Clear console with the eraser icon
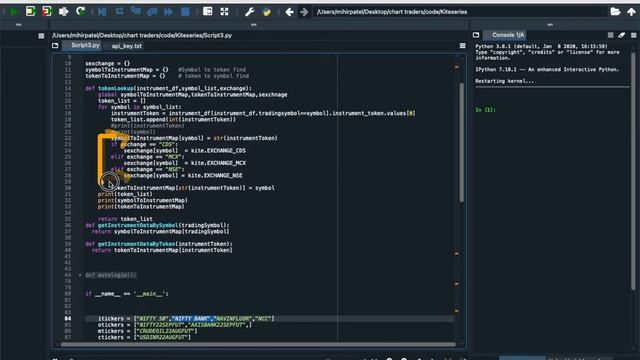 [622, 35]
